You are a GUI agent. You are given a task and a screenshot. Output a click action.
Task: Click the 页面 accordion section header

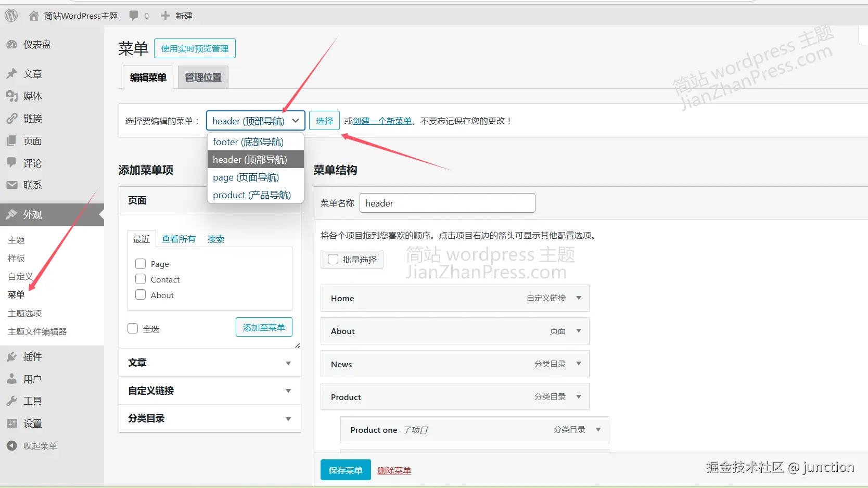tap(210, 200)
